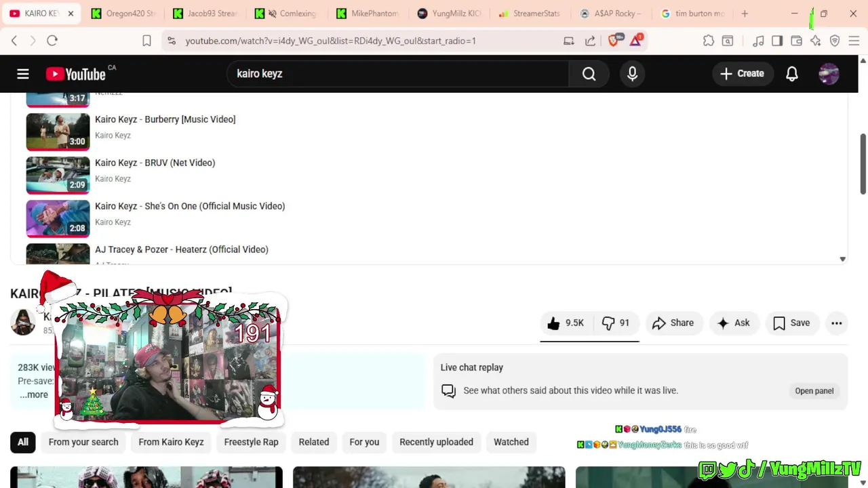Click the browser address bar URL

click(x=330, y=41)
